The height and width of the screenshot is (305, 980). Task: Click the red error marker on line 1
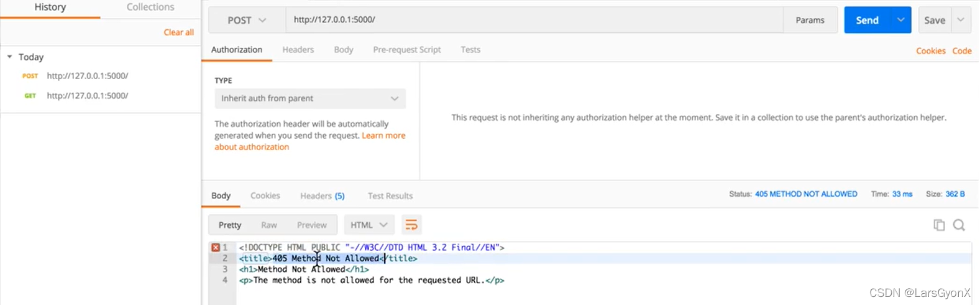pos(216,247)
